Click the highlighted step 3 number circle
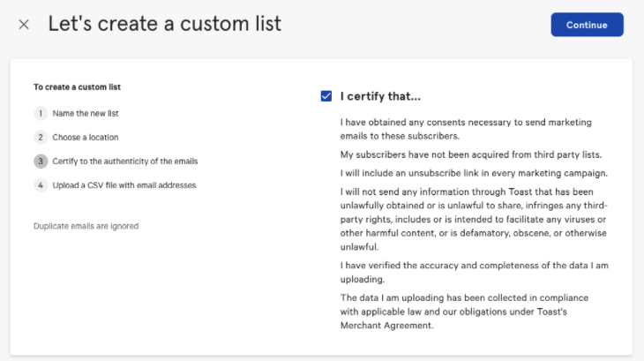644x361 pixels. (x=40, y=162)
